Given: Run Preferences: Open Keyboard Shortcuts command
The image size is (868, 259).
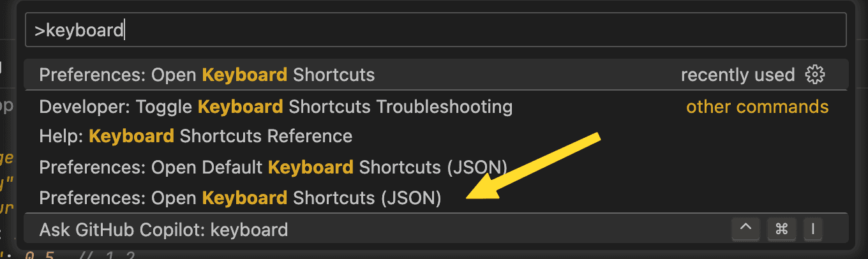Looking at the screenshot, I should coord(207,75).
